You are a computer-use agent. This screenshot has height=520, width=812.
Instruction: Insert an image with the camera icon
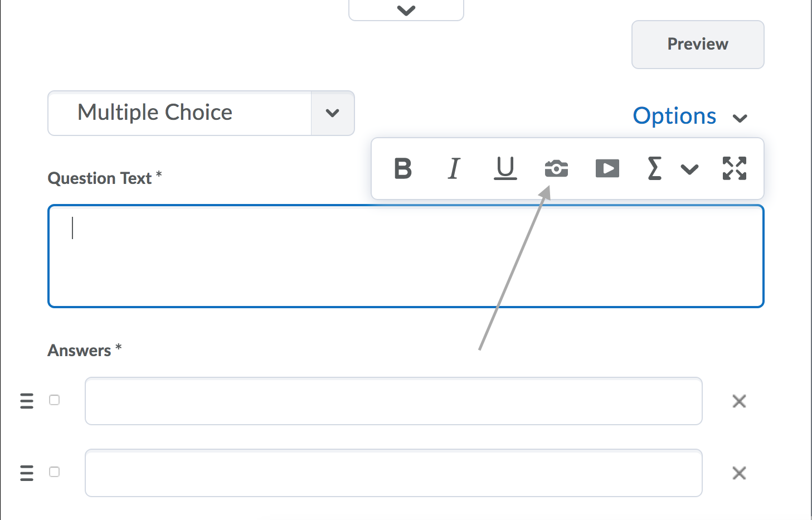click(x=556, y=168)
